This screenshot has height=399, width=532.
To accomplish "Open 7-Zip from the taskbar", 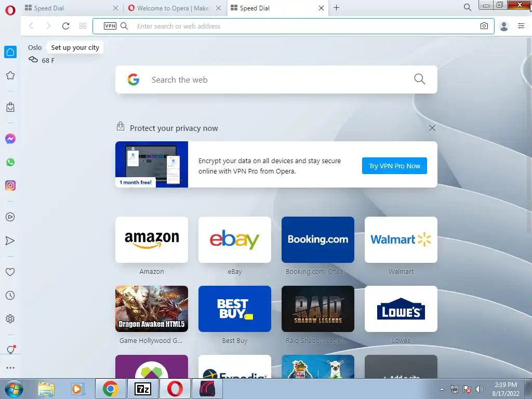I will pyautogui.click(x=142, y=389).
